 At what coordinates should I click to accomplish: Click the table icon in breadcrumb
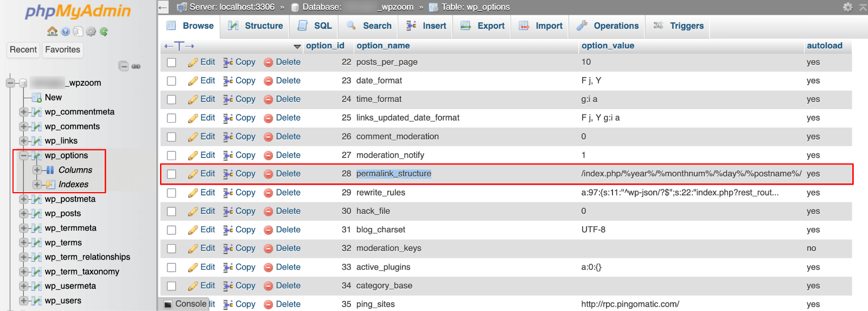click(433, 7)
